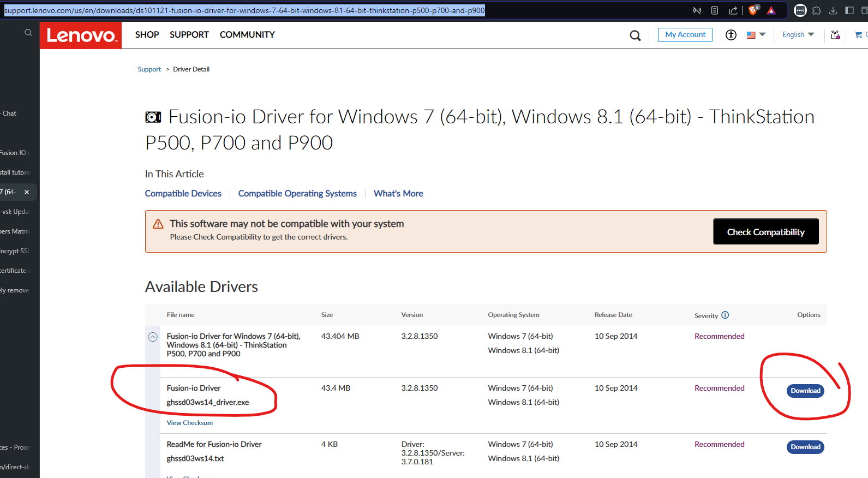Image resolution: width=868 pixels, height=478 pixels.
Task: Switch to the 'ers Matrix' vertical tab
Action: (x=19, y=231)
